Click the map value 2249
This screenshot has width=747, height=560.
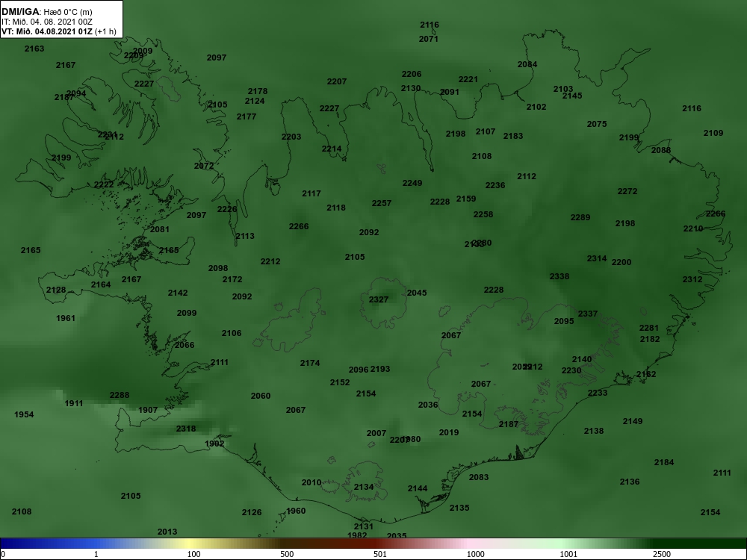[x=412, y=183]
